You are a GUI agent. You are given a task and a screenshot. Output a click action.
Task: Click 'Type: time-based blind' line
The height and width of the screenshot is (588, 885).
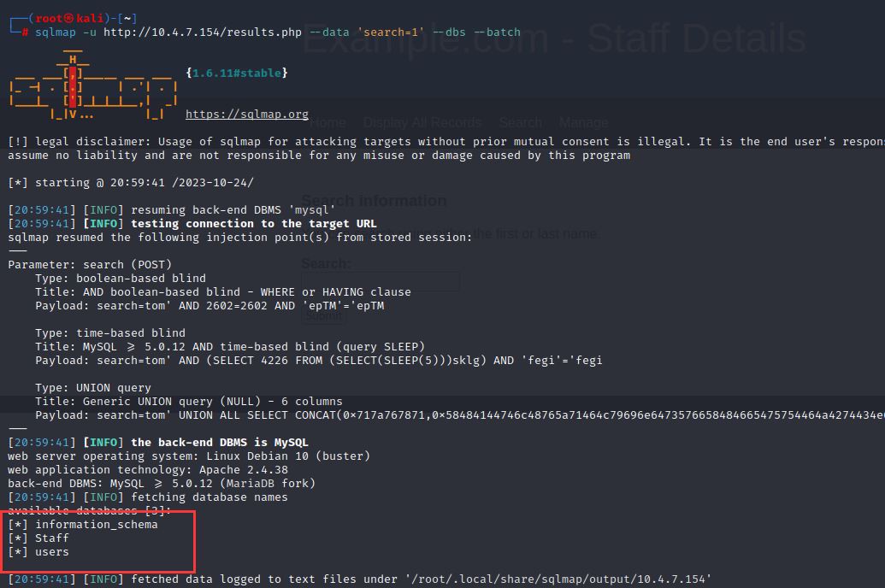point(110,333)
